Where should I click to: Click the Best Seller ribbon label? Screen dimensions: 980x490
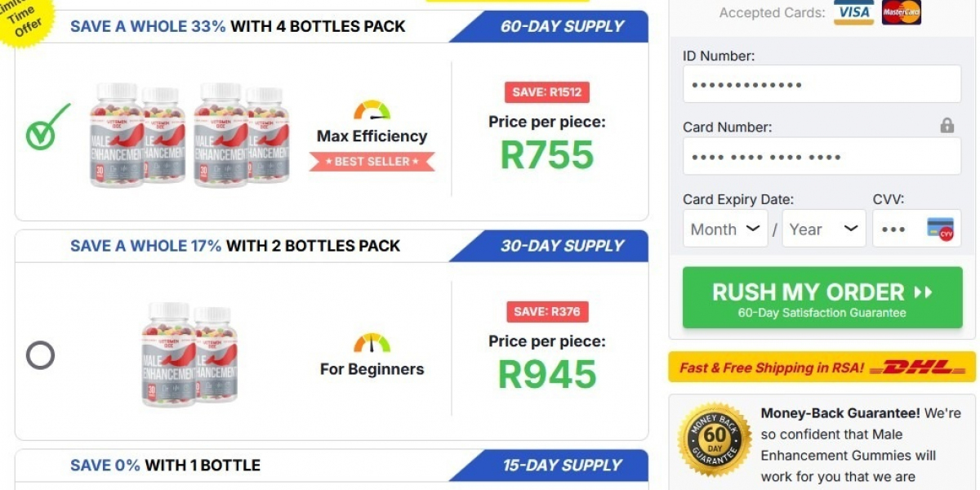click(372, 162)
